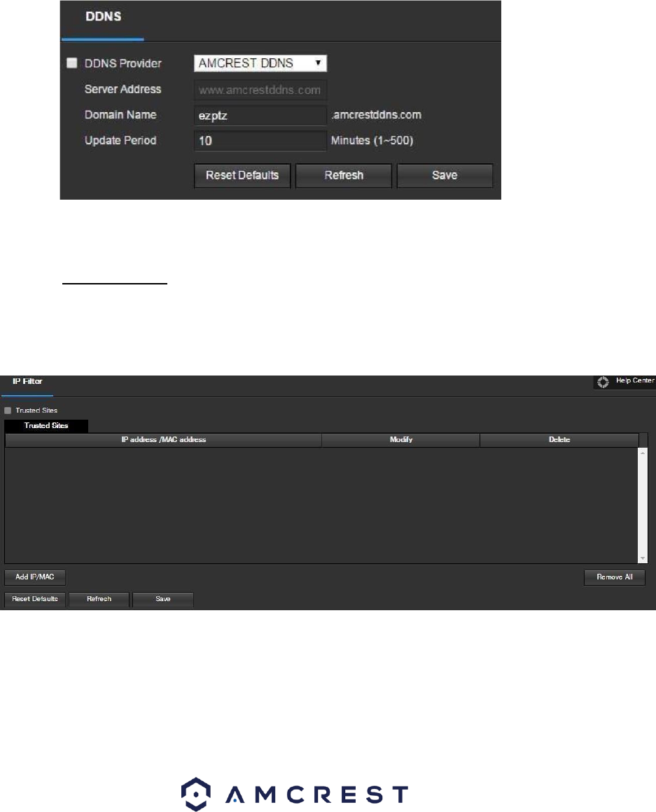Open the AMCREST DDNS provider dropdown
Image resolution: width=656 pixels, height=812 pixels.
coord(260,63)
